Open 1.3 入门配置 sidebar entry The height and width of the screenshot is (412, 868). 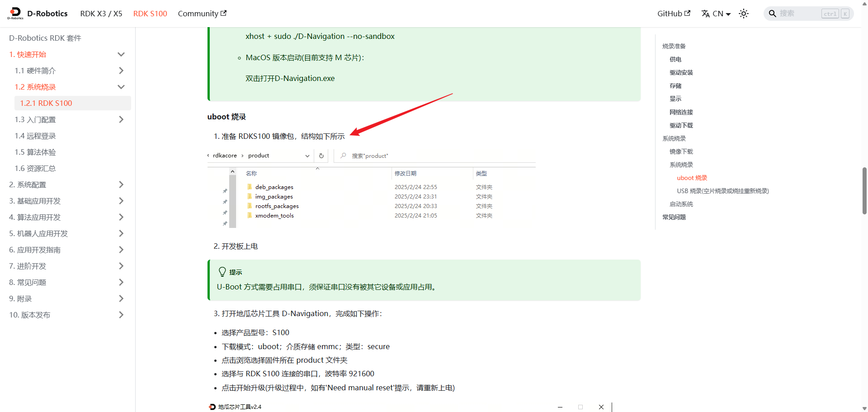pos(35,119)
